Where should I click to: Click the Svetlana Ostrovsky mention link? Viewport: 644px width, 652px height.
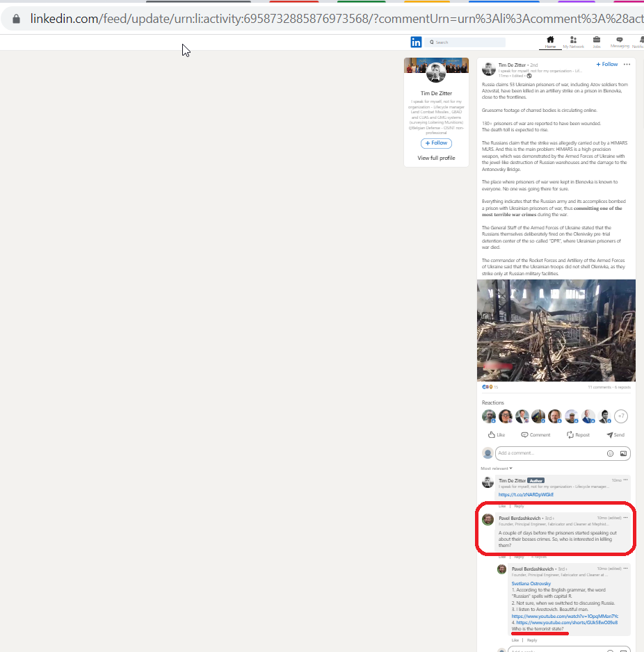coord(531,584)
